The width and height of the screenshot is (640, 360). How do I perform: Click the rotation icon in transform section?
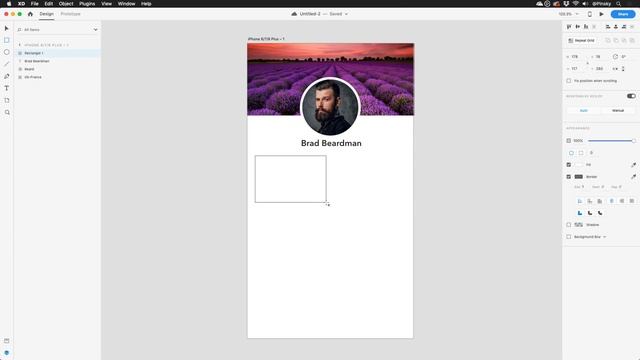[x=615, y=57]
